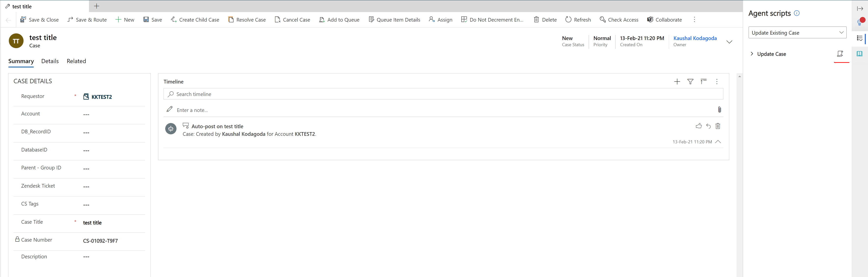Delete the auto-post timeline entry
Screen dimensions: 868x277
(x=718, y=126)
